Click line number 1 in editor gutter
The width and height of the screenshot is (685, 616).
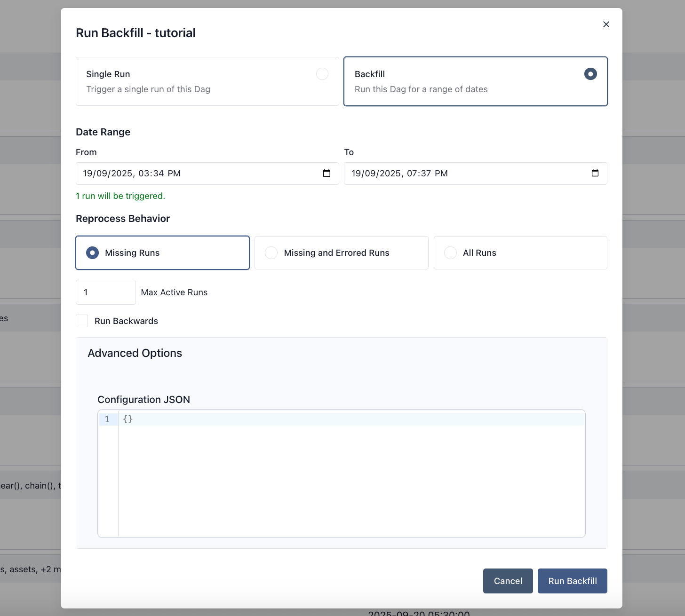[x=107, y=419]
